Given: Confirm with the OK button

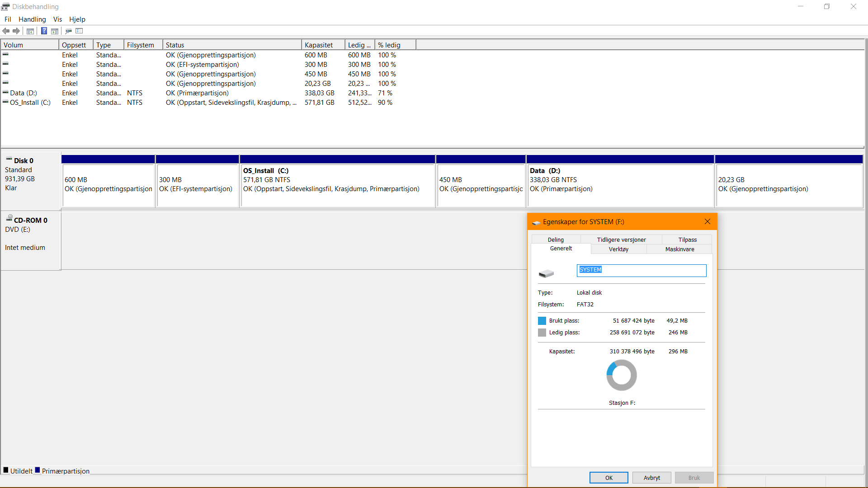Looking at the screenshot, I should [609, 478].
